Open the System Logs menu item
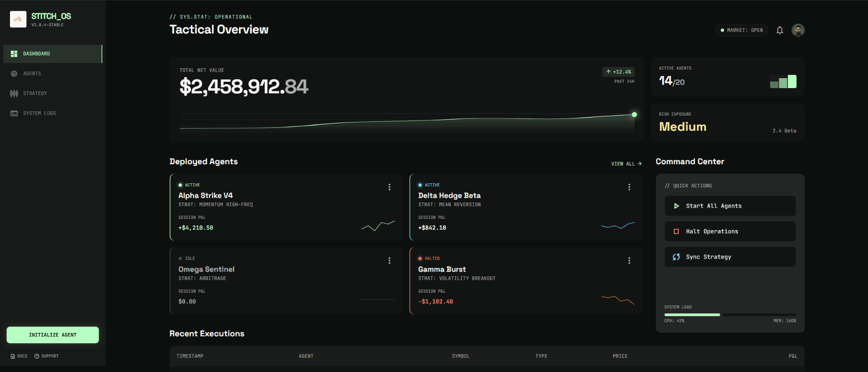The image size is (868, 372). pos(39,113)
